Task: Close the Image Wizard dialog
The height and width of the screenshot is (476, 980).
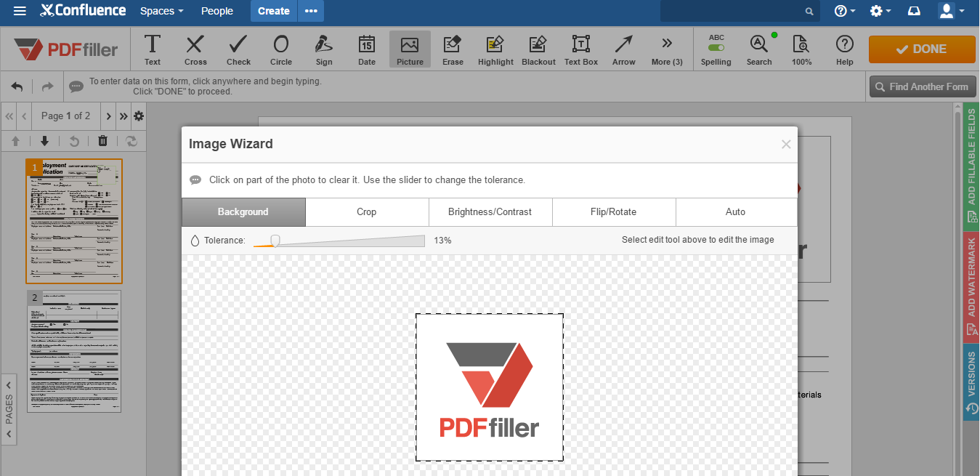Action: tap(785, 144)
